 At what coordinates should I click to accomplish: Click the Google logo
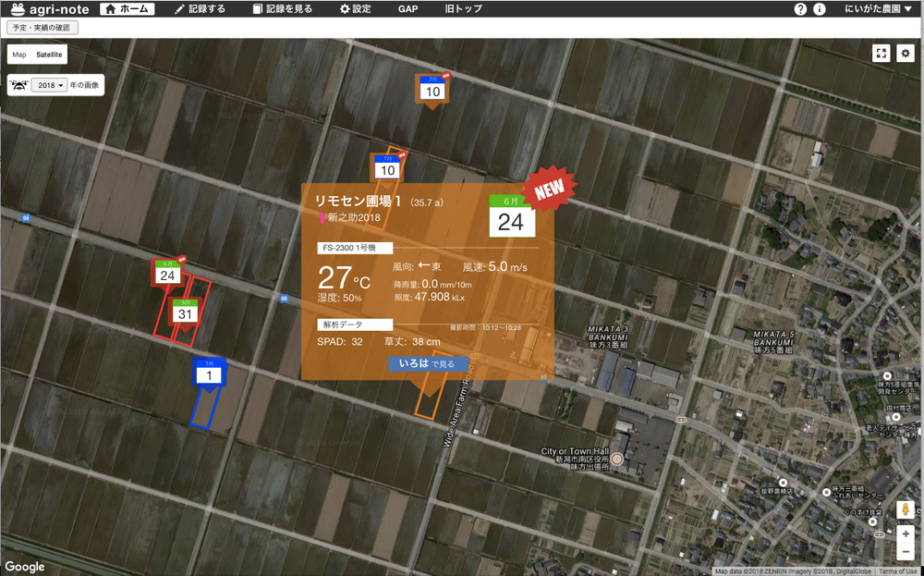click(x=25, y=567)
